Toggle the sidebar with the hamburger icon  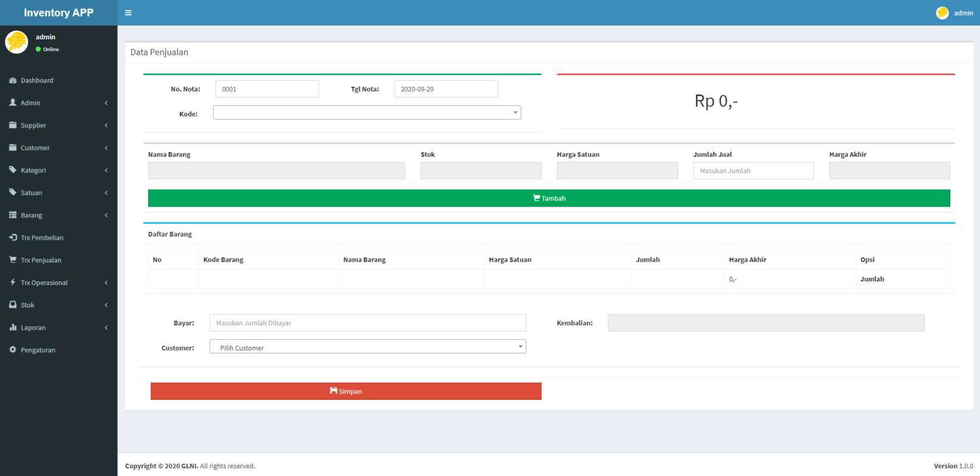pos(128,12)
